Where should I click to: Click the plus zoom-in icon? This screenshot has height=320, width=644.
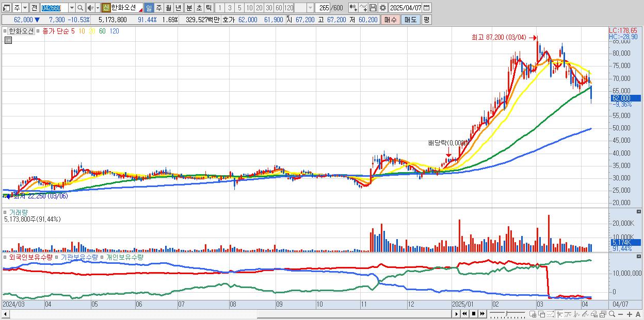(x=630, y=314)
